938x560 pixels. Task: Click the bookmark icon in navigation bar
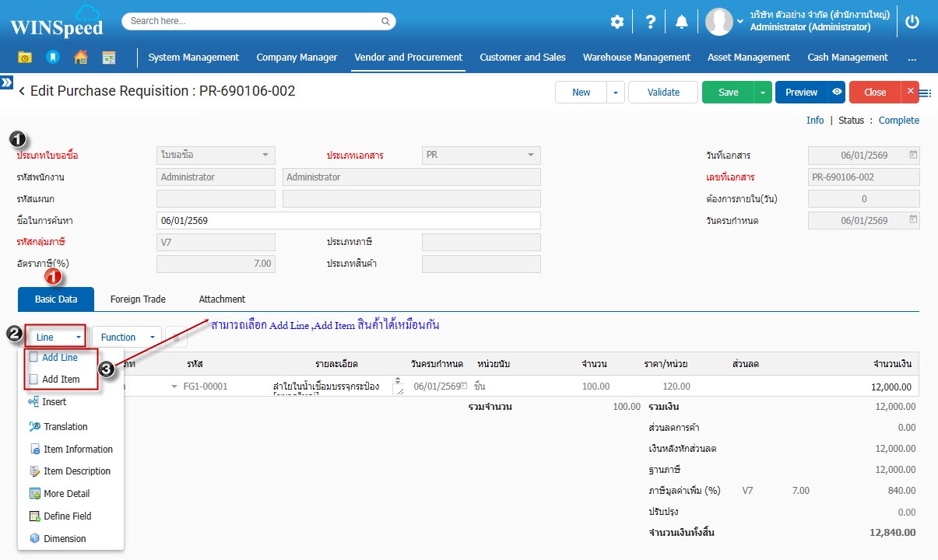click(x=53, y=58)
